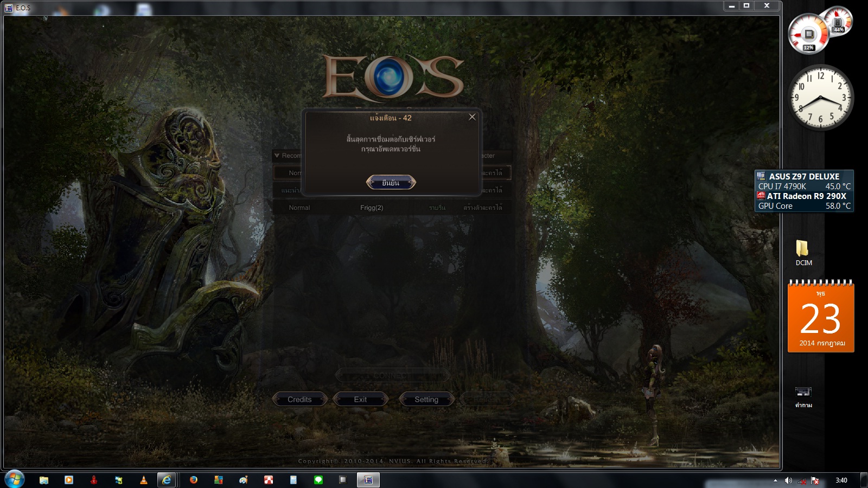Maximize the E.O.S window
This screenshot has width=868, height=488.
[x=746, y=6]
